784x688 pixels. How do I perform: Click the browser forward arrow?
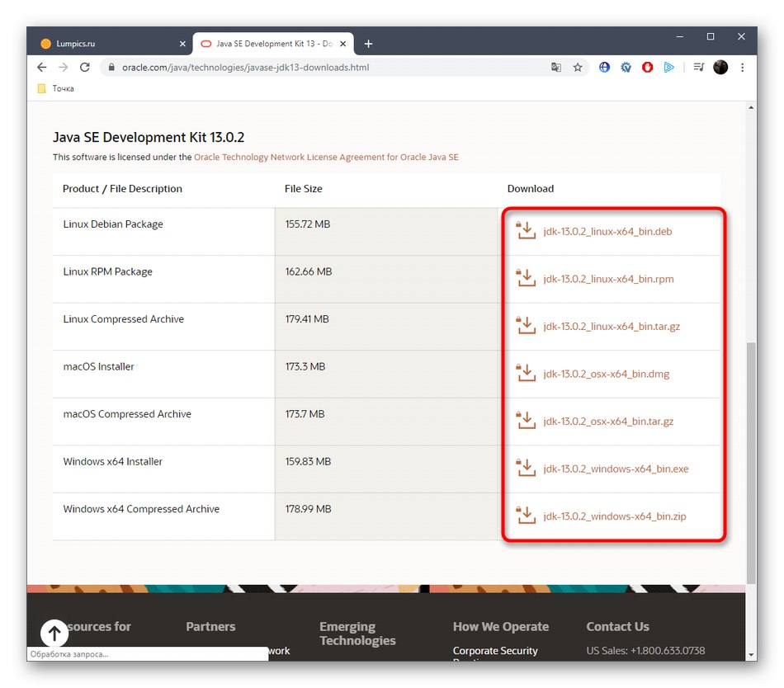pos(63,67)
